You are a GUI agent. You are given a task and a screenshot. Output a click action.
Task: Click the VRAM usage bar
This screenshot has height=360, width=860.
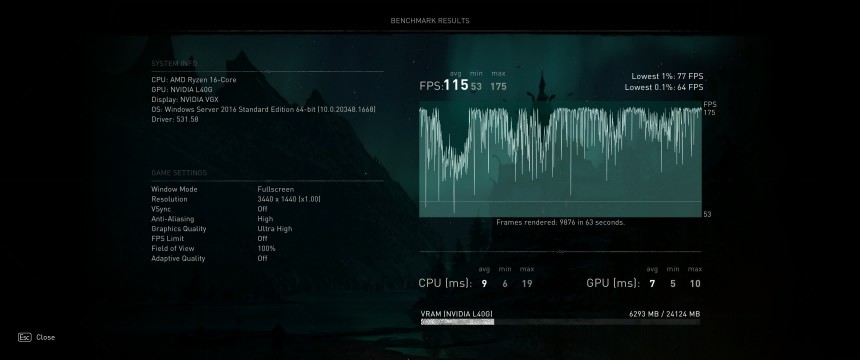[560, 322]
